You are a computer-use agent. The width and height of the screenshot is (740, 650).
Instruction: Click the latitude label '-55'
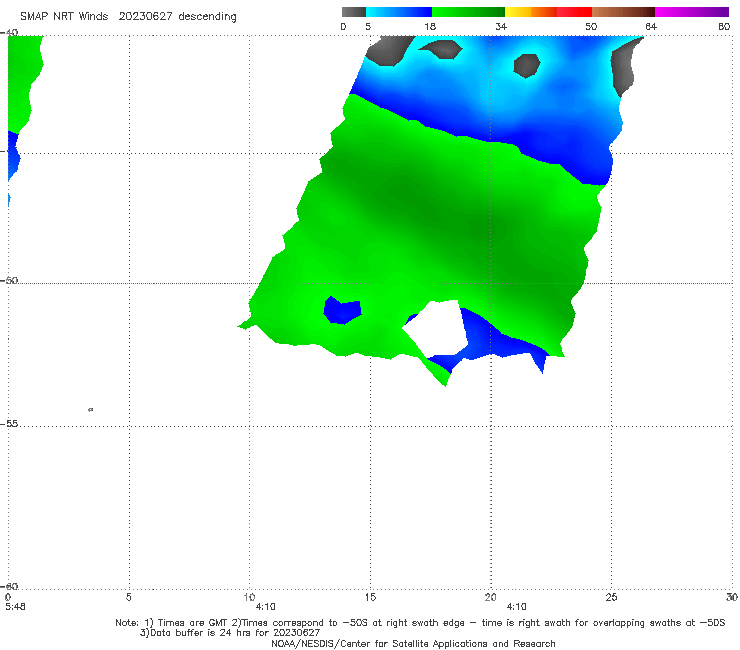[x=9, y=424]
